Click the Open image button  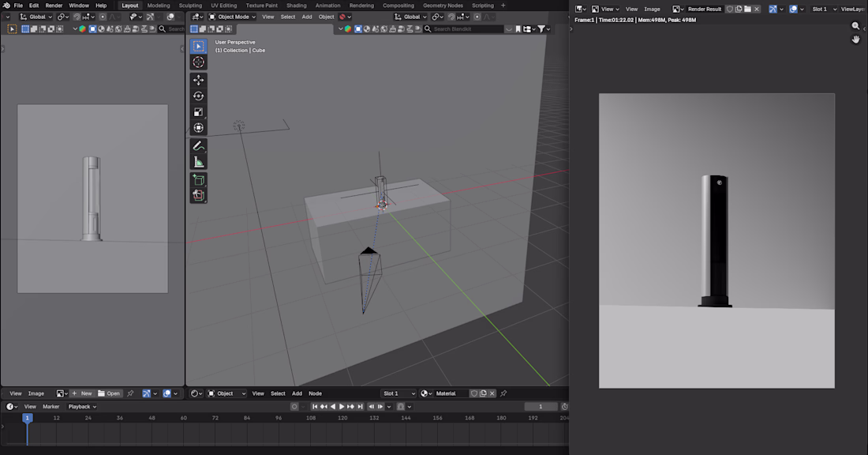pos(109,393)
